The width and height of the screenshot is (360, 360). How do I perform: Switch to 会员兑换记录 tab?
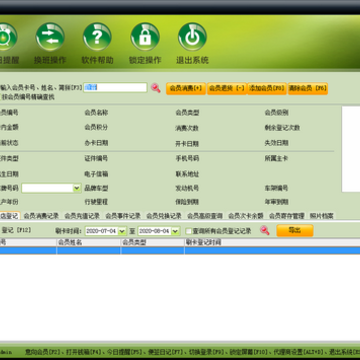tap(164, 216)
